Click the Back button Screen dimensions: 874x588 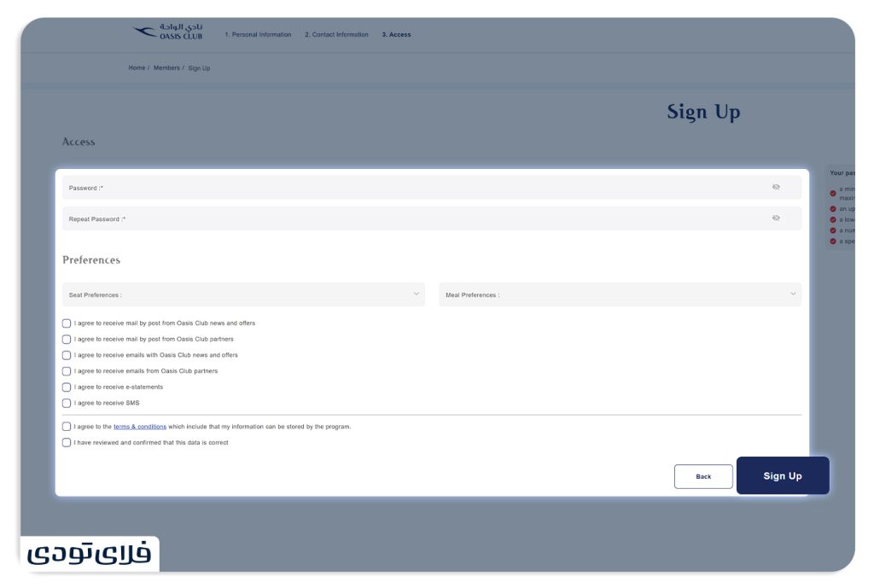tap(703, 476)
